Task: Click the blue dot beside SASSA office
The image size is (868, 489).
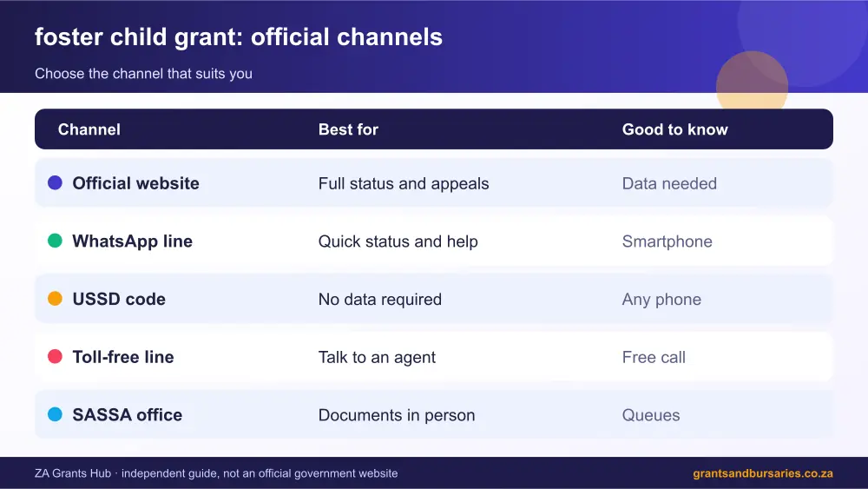Action: tap(55, 414)
